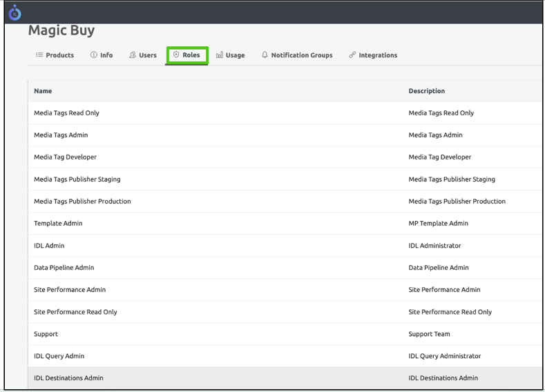This screenshot has width=545, height=392.
Task: Click the Support role row
Action: click(46, 334)
